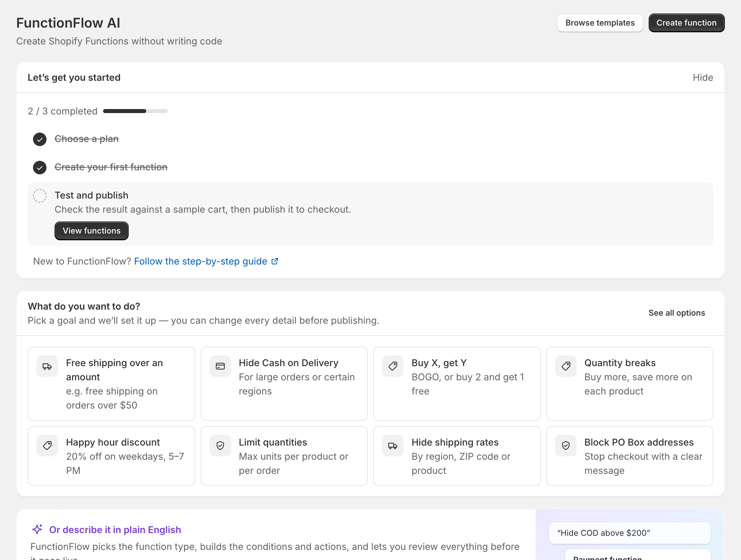Expand the Choose a plan step

coord(87,139)
